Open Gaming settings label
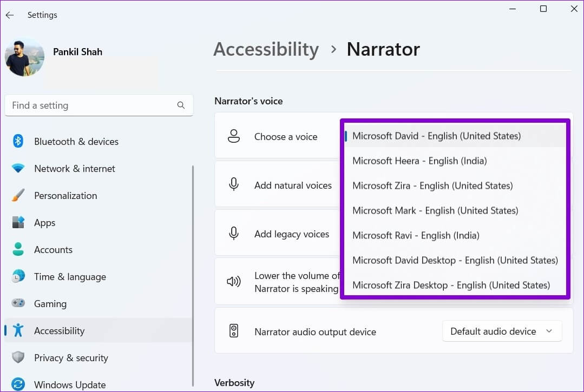This screenshot has height=392, width=584. (x=50, y=304)
